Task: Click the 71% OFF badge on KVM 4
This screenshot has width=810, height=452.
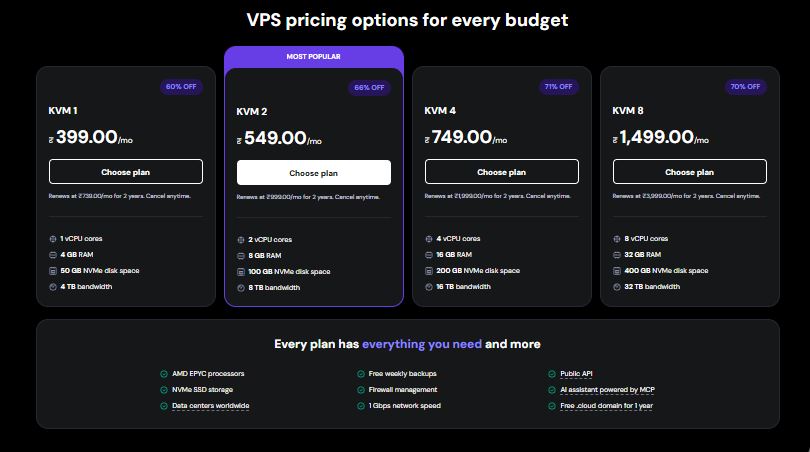Action: (x=558, y=87)
